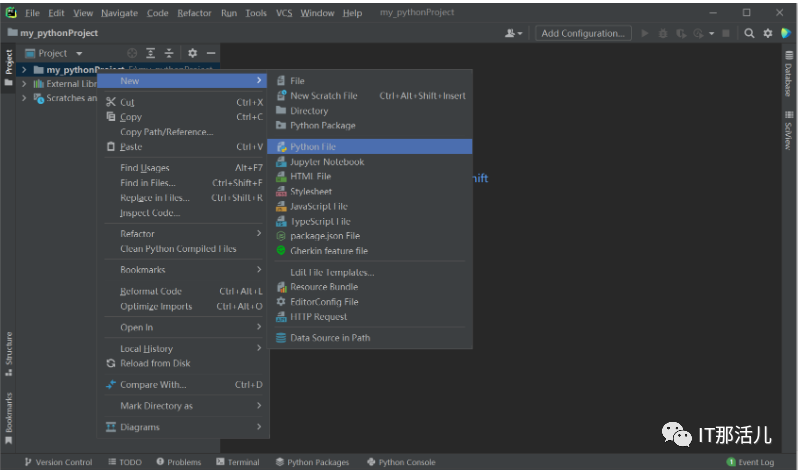Open the Database tool window
Viewport: 798px width, 470px height.
pos(788,74)
